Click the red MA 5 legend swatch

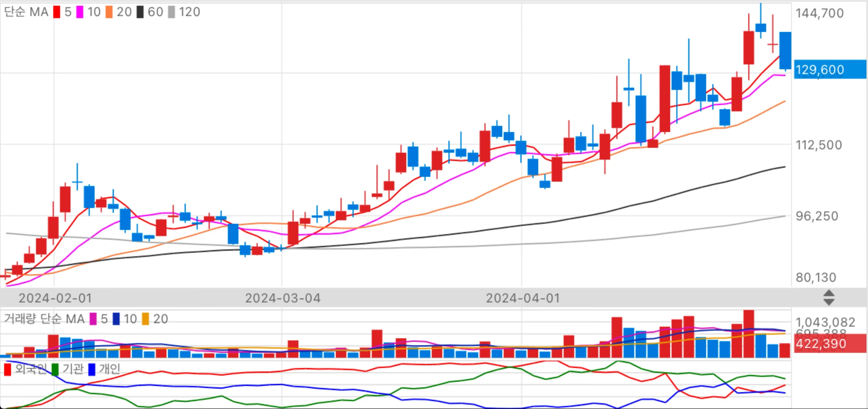click(57, 12)
